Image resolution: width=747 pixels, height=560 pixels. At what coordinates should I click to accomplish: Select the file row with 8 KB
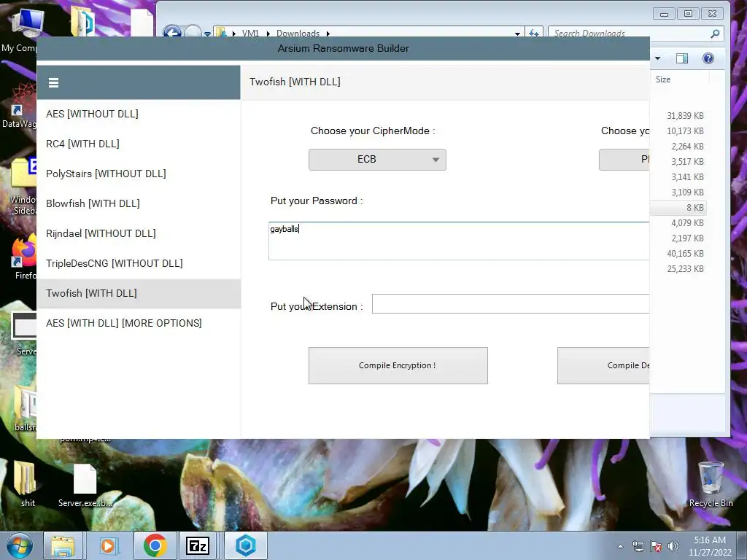tap(678, 208)
